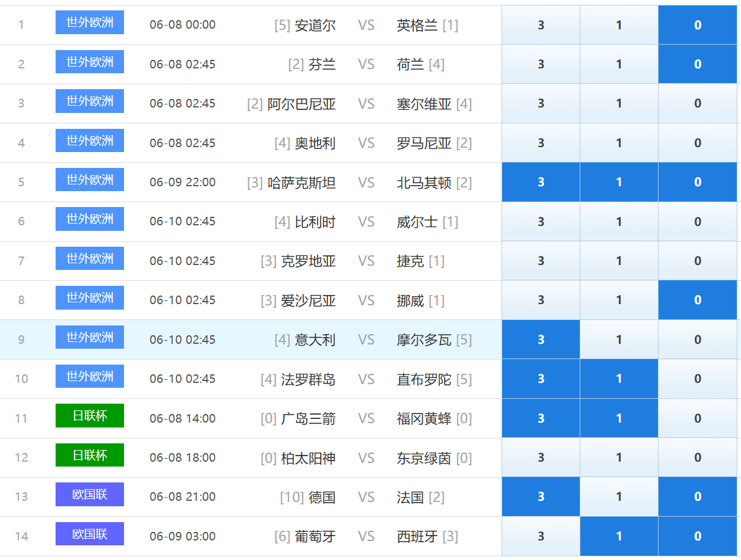Screen dimensions: 741x560
Task: Deselect loss (0) for 哈萨克斯坦 vs 北马其顿
Action: 698,182
